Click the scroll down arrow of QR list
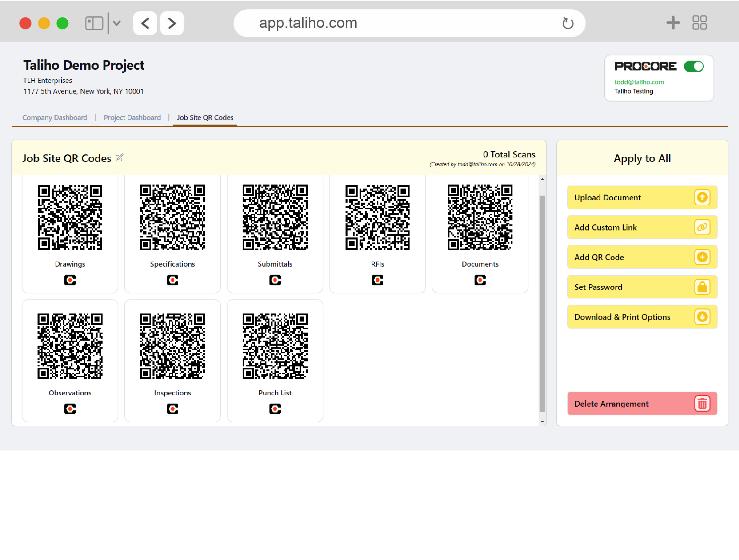The image size is (739, 560). click(x=542, y=422)
